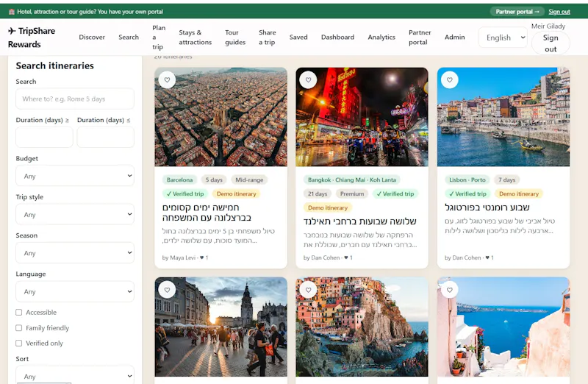Open the Budget dropdown
The width and height of the screenshot is (588, 384).
pos(75,176)
